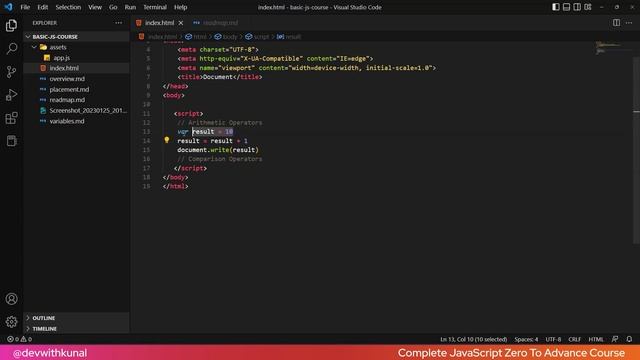
Task: Open the Selection menu
Action: [68, 7]
